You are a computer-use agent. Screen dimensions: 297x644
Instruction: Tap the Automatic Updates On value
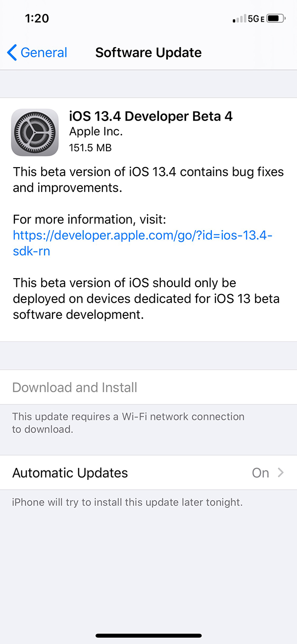[x=260, y=472]
